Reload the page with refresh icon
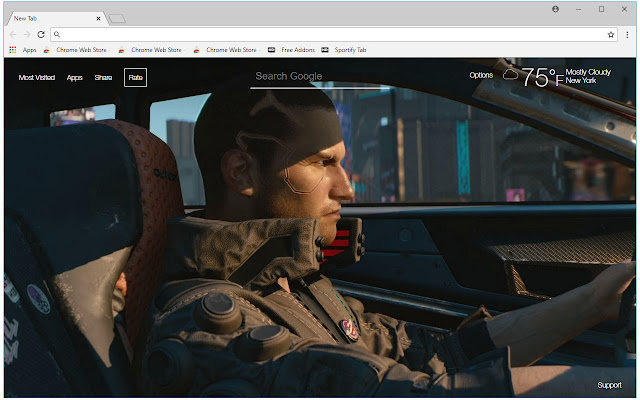The image size is (640, 400). coord(41,35)
